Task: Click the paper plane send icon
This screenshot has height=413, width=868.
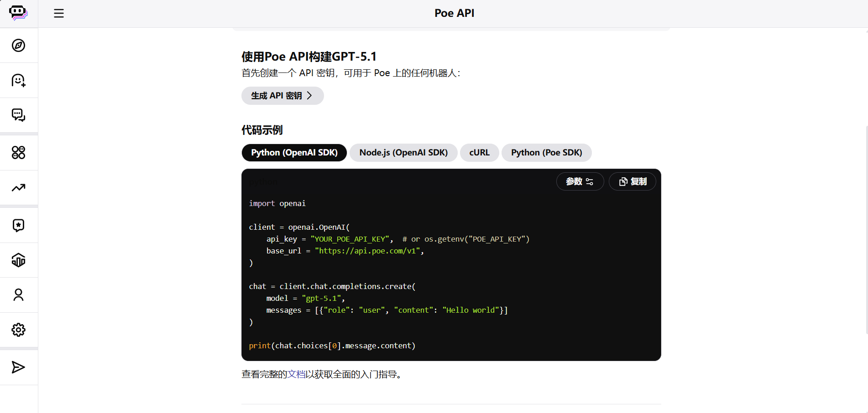Action: click(x=19, y=367)
